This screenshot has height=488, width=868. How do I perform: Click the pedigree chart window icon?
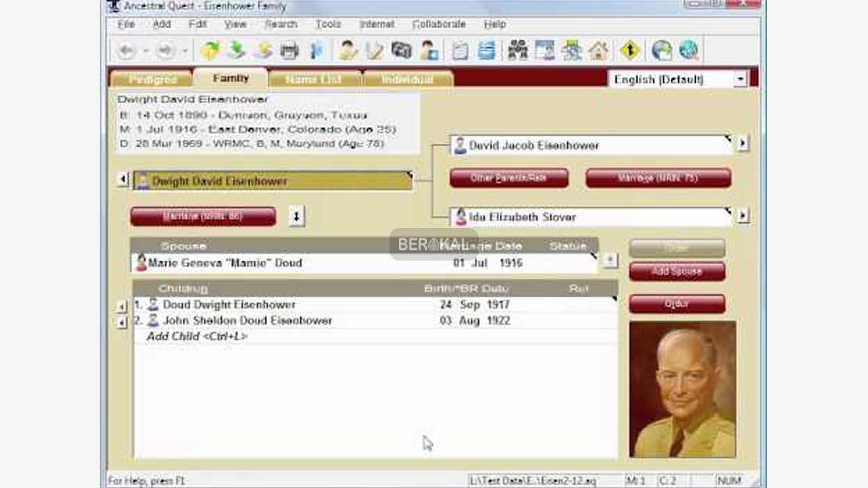coord(545,50)
